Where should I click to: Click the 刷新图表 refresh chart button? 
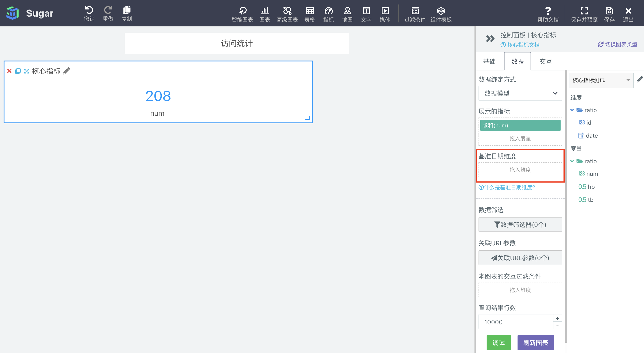536,343
